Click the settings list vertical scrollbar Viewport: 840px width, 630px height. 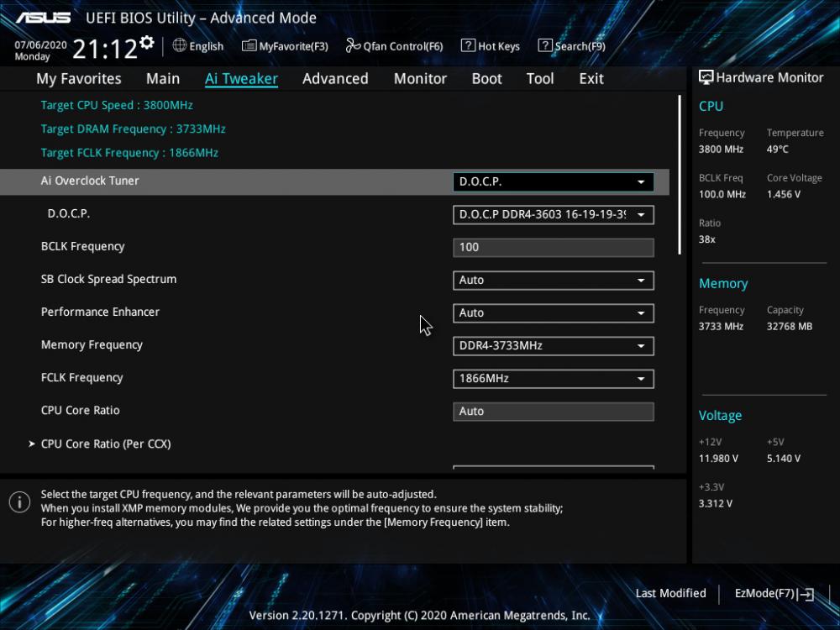[x=680, y=176]
